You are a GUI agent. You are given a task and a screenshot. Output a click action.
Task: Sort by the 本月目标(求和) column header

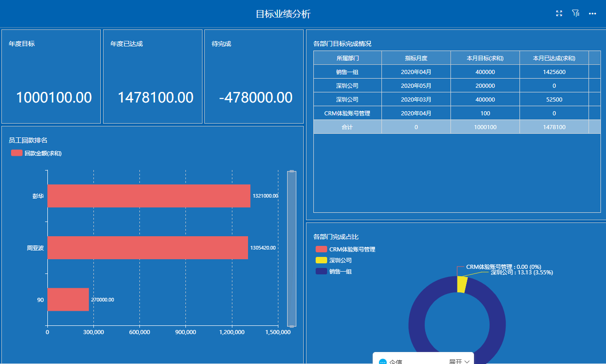[485, 57]
